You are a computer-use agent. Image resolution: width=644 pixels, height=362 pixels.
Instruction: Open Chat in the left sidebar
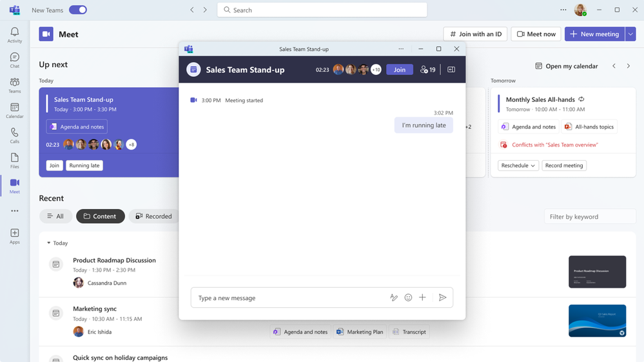tap(14, 60)
